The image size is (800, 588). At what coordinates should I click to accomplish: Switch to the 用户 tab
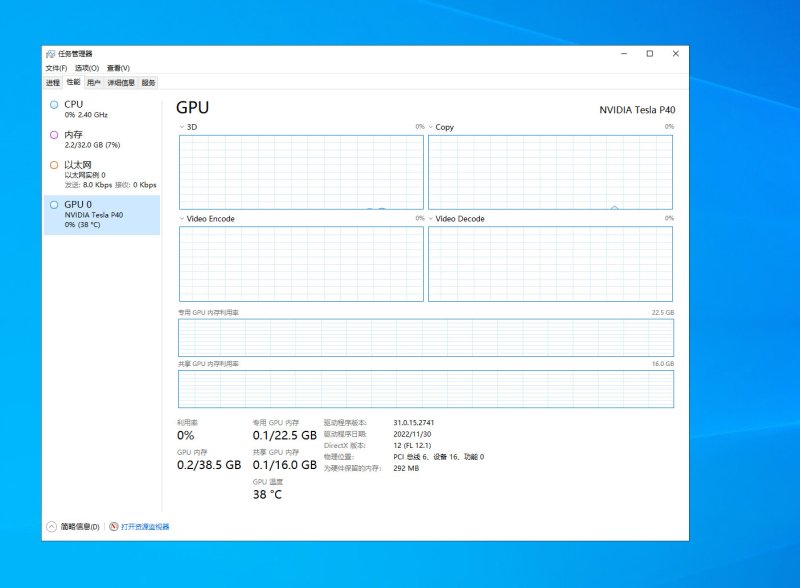click(x=94, y=83)
